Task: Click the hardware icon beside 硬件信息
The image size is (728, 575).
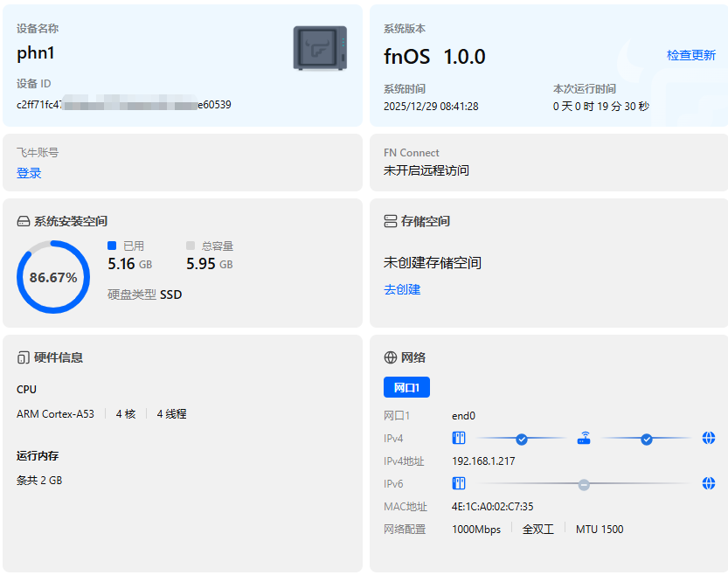Action: 23,357
